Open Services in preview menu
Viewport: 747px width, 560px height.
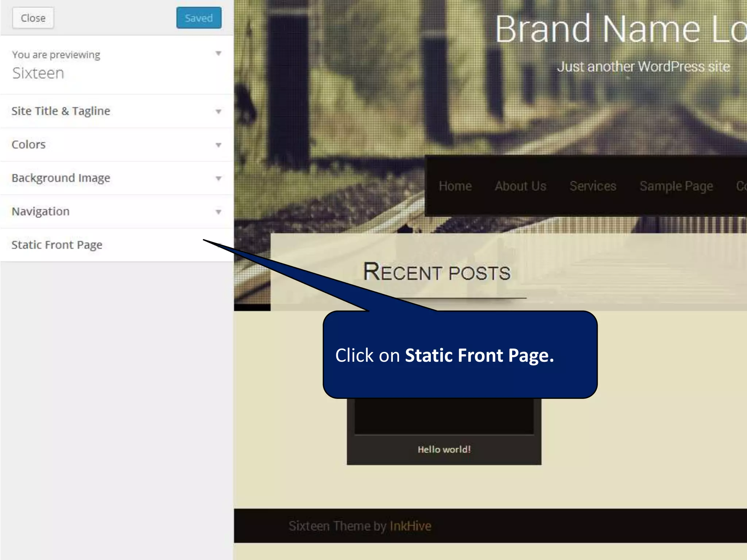593,186
